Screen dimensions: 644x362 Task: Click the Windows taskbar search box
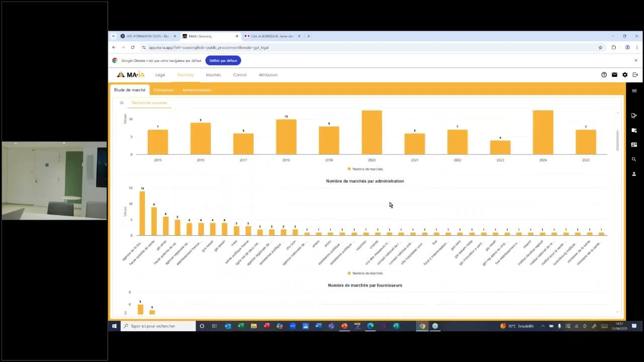tap(158, 326)
